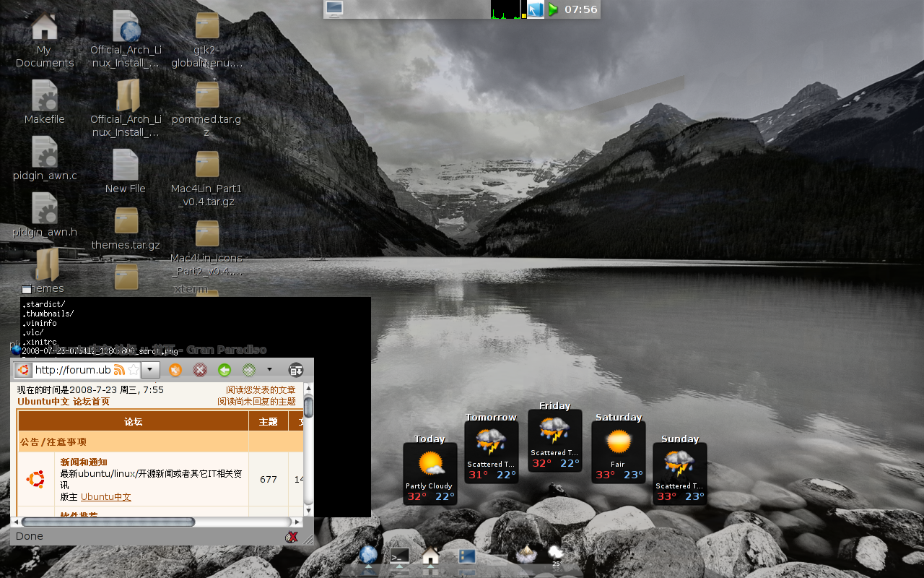
Task: Click the mountain cloud dock icon
Action: [526, 554]
